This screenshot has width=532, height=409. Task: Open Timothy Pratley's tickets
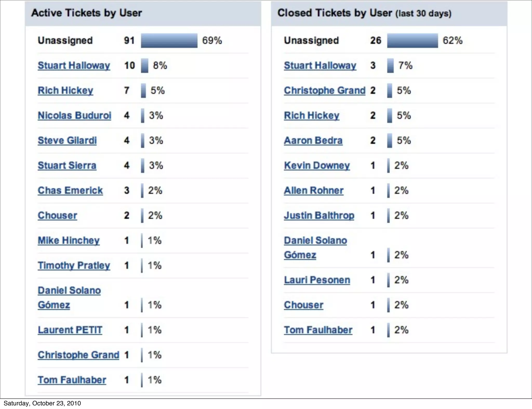pos(74,265)
